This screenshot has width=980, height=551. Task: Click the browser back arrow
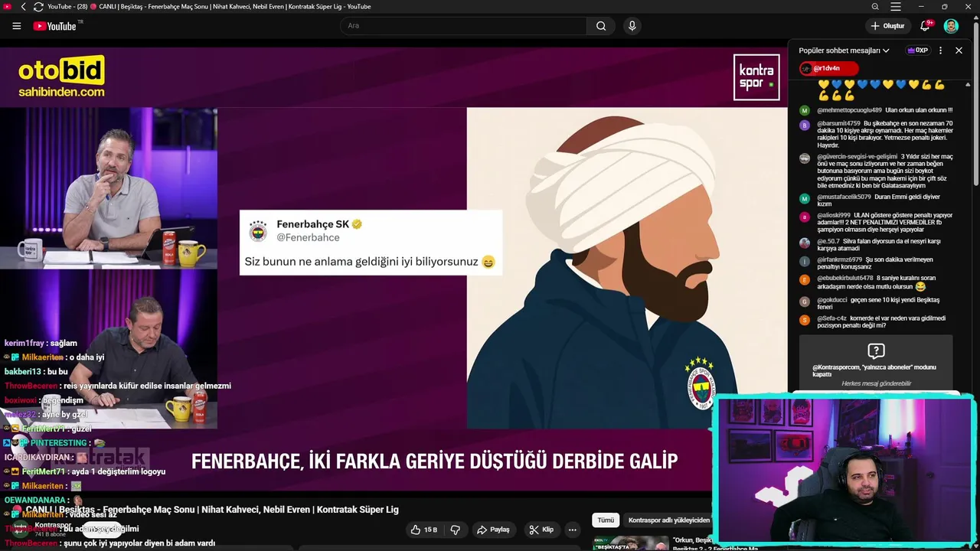click(x=23, y=7)
